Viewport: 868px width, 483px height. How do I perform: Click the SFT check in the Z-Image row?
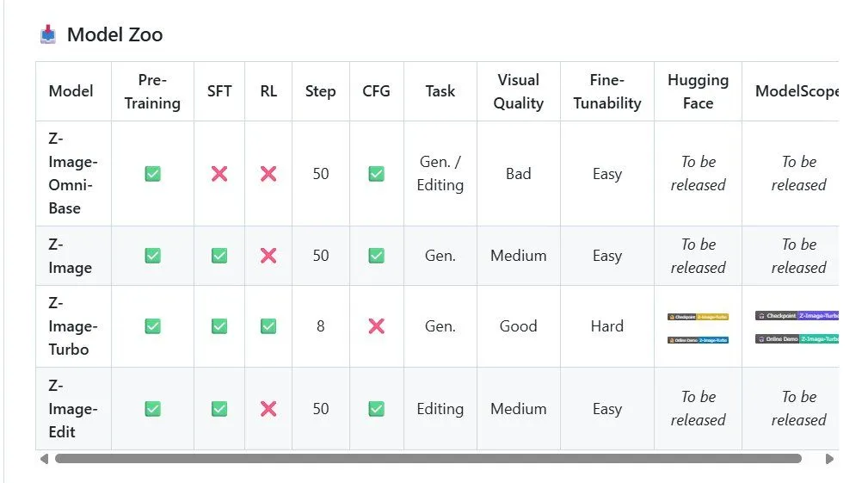[219, 256]
